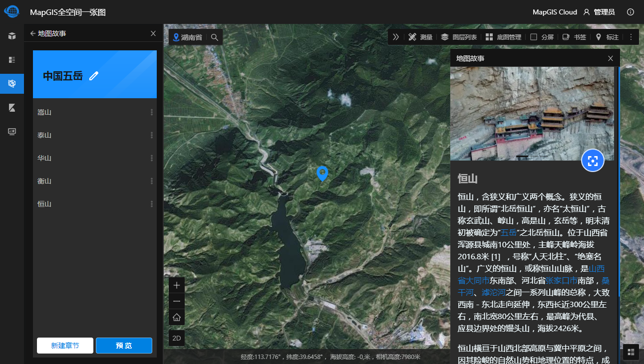Go back with the 地图故事 arrow
The width and height of the screenshot is (644, 364).
(33, 33)
